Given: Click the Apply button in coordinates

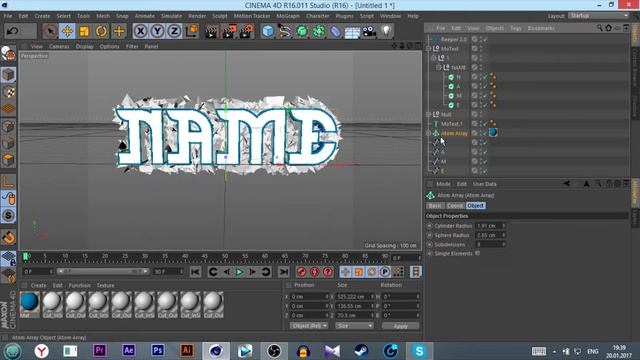Looking at the screenshot, I should coord(400,326).
